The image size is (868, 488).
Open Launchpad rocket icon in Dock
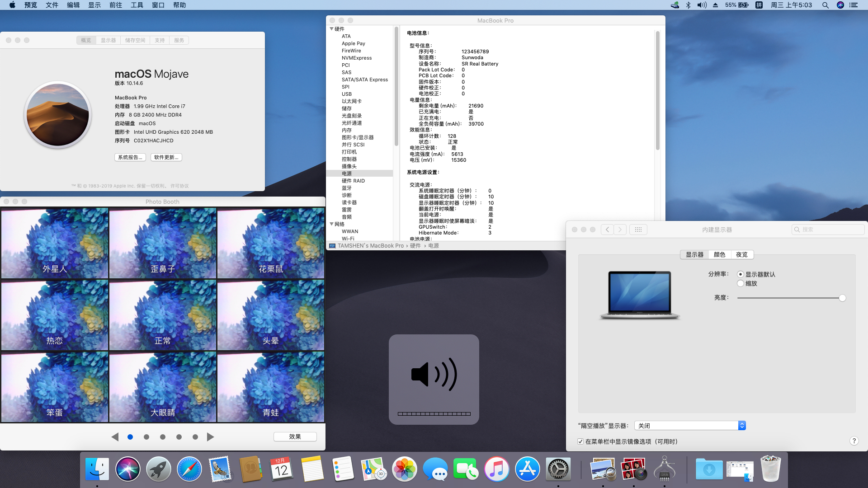click(158, 469)
